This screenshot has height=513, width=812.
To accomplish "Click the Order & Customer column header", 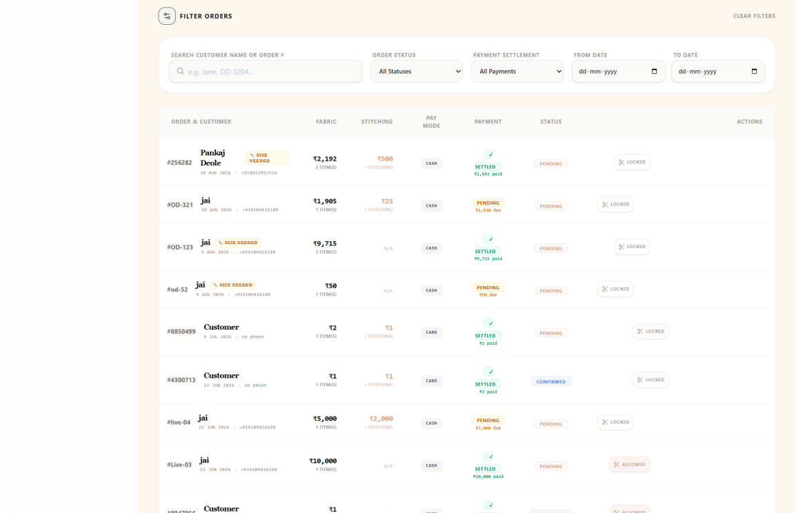I will click(201, 121).
